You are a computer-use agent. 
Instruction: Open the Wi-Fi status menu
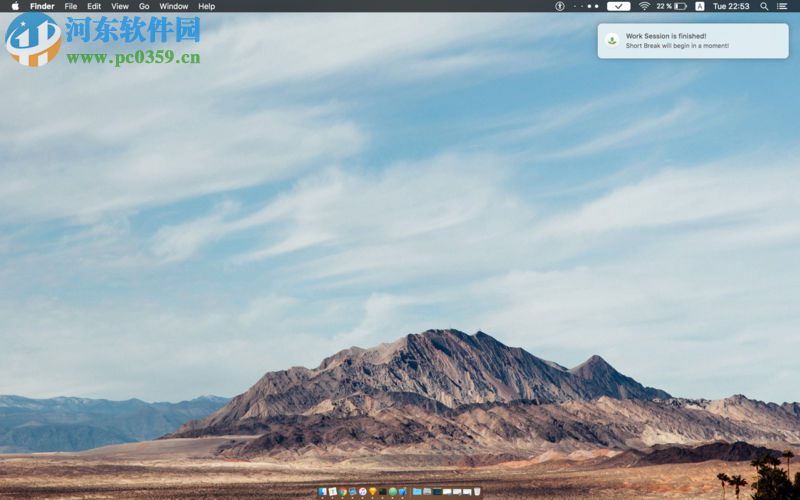tap(644, 6)
